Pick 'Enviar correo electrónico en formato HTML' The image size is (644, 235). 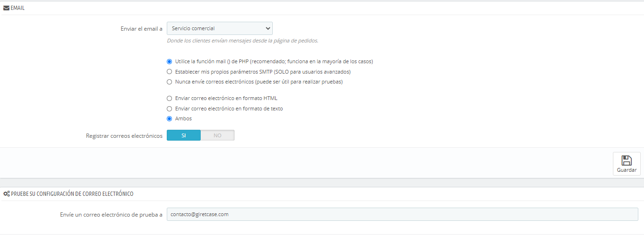point(170,98)
